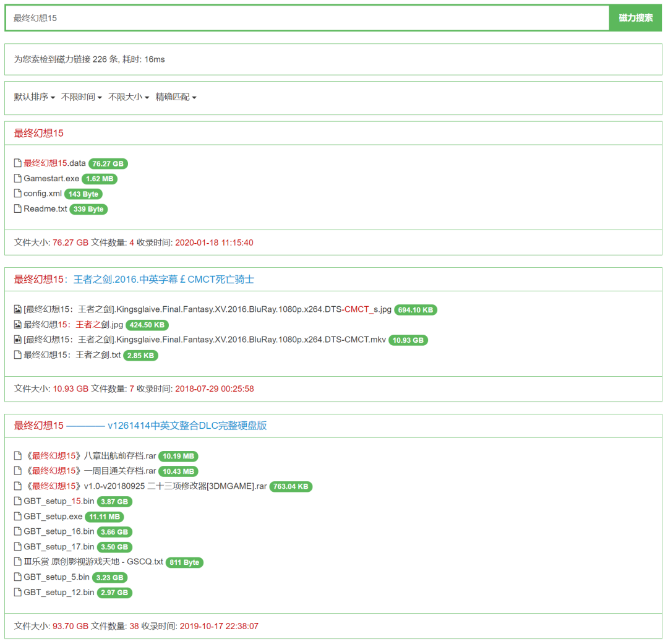Click the date 2018-07-29 00:25:58
The width and height of the screenshot is (668, 644).
click(x=214, y=389)
